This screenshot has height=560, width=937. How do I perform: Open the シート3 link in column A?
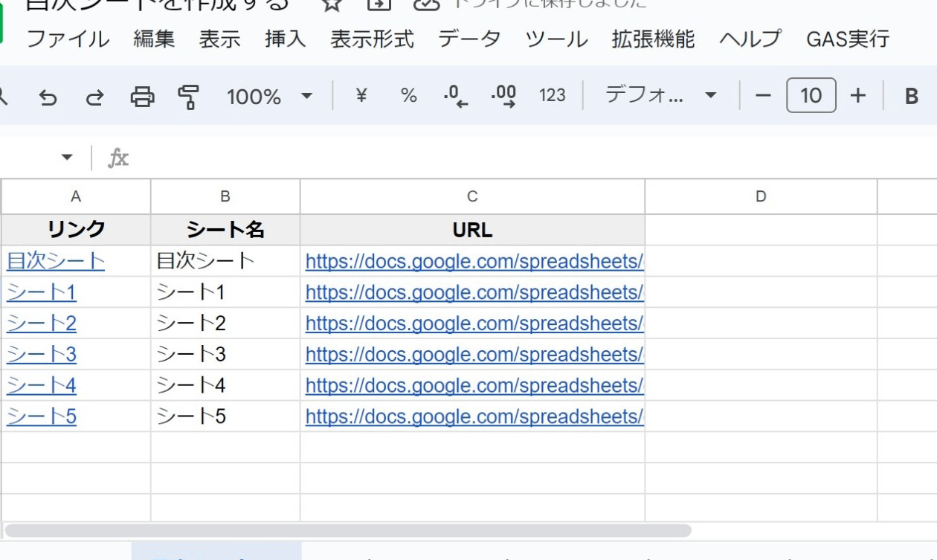(x=42, y=354)
